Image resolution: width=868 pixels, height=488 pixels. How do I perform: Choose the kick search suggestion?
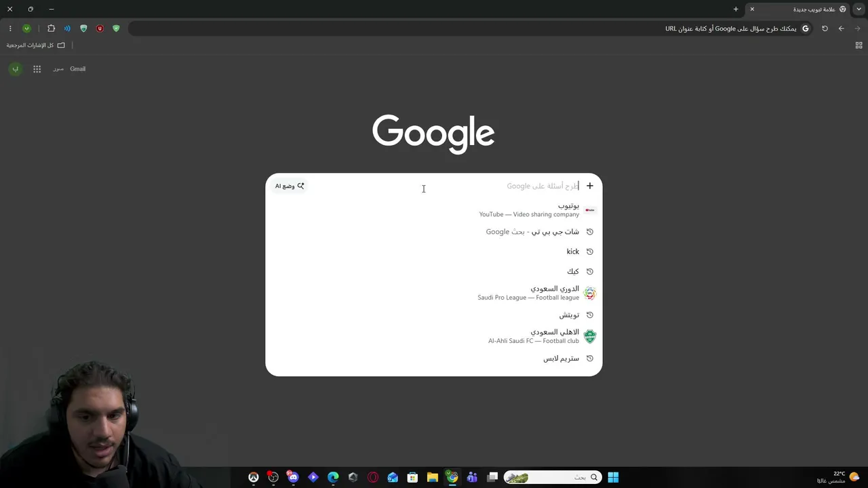(x=434, y=251)
